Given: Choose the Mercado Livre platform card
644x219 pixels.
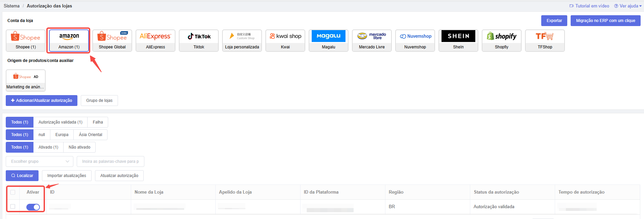Looking at the screenshot, I should coord(372,41).
